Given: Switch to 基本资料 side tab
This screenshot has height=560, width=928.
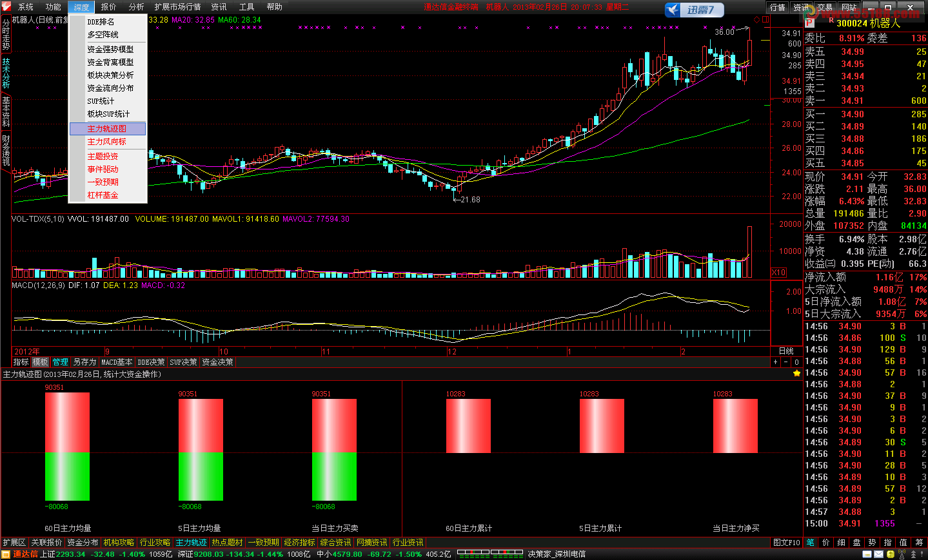Looking at the screenshot, I should [x=6, y=111].
